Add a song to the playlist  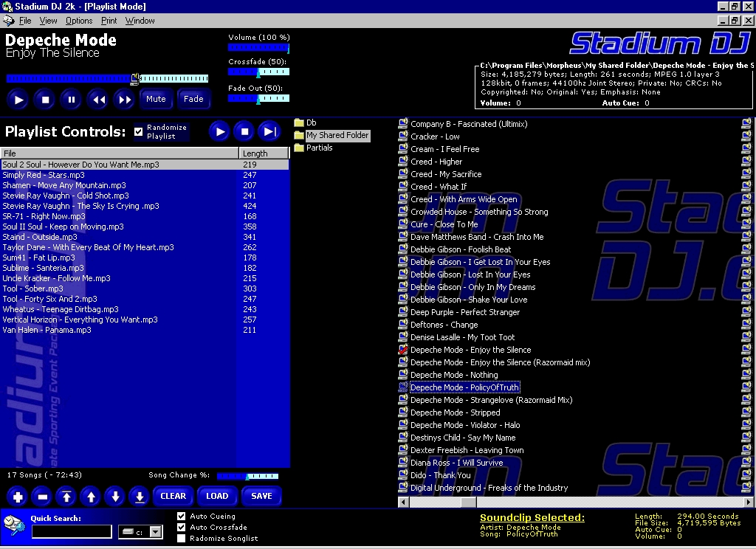click(x=16, y=496)
